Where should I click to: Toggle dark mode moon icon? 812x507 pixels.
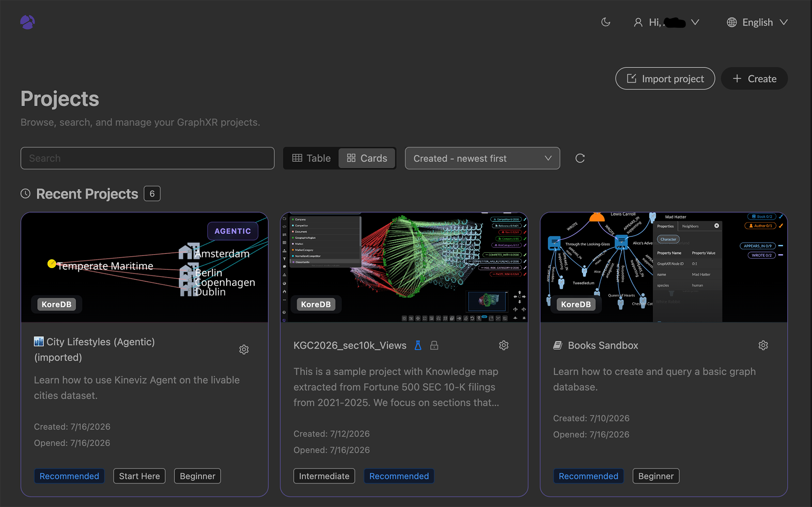click(606, 22)
